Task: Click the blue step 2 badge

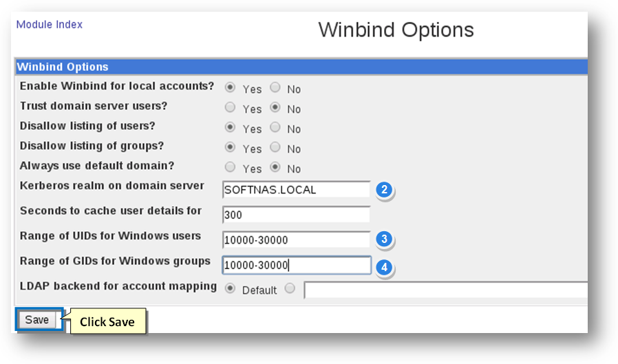Action: click(384, 190)
